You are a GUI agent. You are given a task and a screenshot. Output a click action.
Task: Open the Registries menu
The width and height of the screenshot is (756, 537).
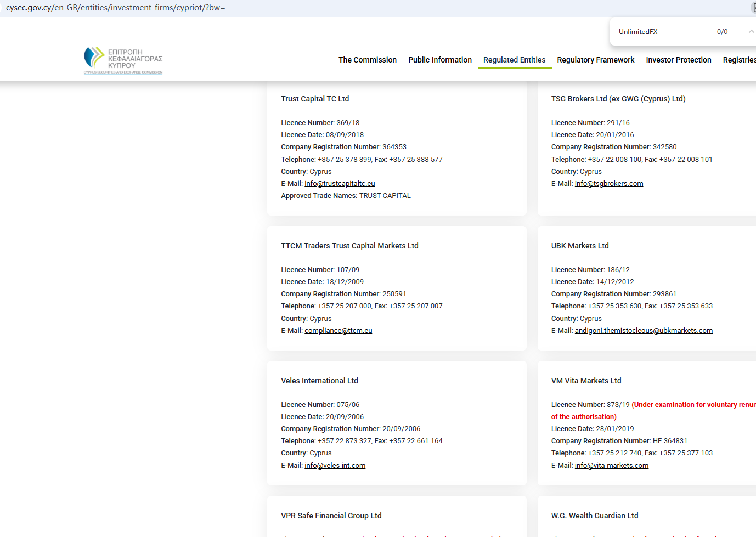pos(738,60)
